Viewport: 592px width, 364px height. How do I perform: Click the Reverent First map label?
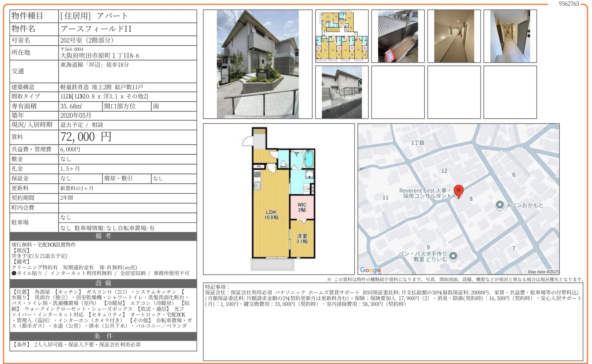tap(425, 193)
